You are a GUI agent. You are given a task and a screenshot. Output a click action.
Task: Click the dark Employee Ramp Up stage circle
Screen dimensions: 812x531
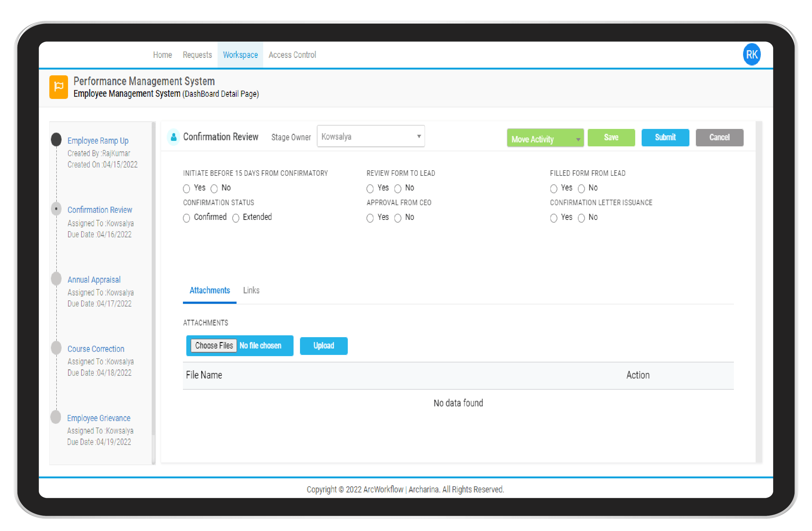coord(56,139)
